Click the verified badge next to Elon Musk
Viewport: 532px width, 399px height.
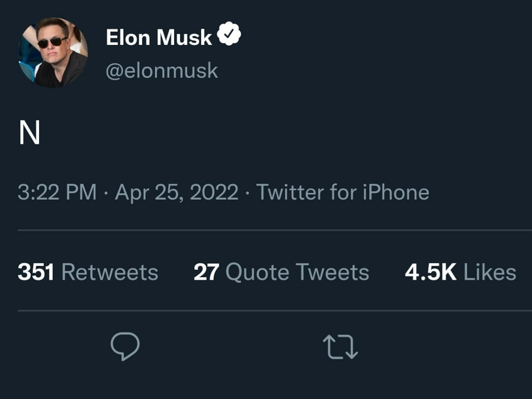pos(229,34)
